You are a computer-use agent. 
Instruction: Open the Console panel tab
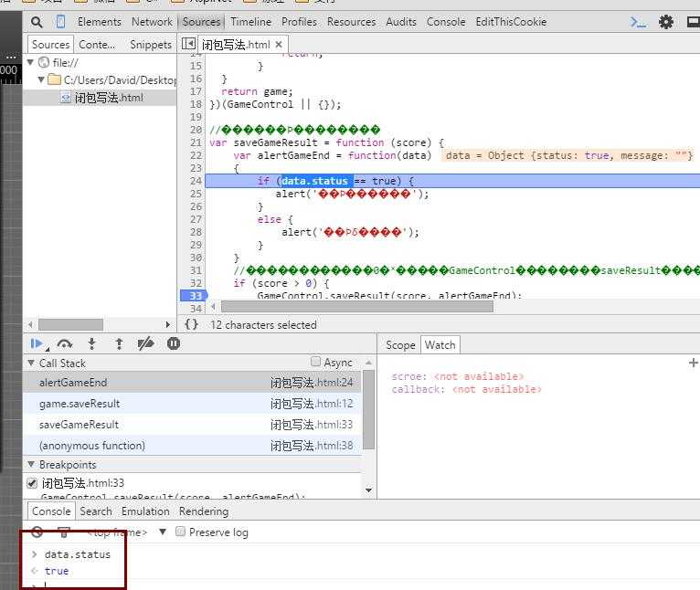(446, 22)
